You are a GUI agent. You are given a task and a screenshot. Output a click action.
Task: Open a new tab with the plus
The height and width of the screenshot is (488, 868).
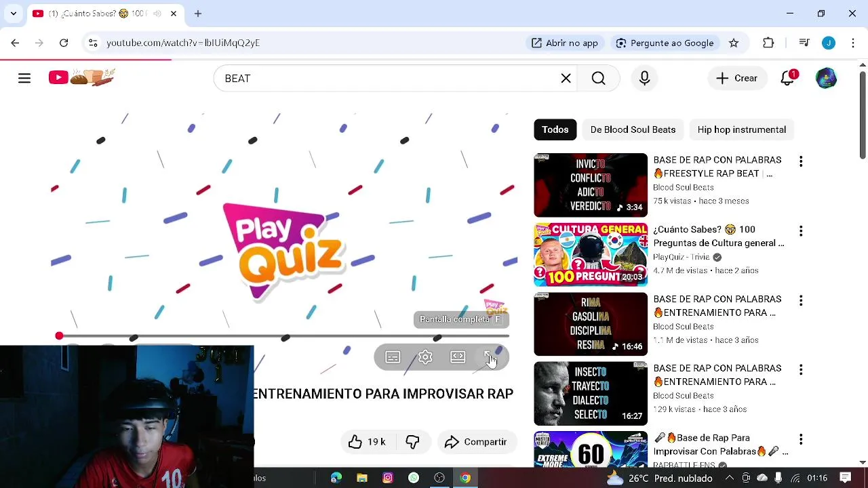click(198, 14)
